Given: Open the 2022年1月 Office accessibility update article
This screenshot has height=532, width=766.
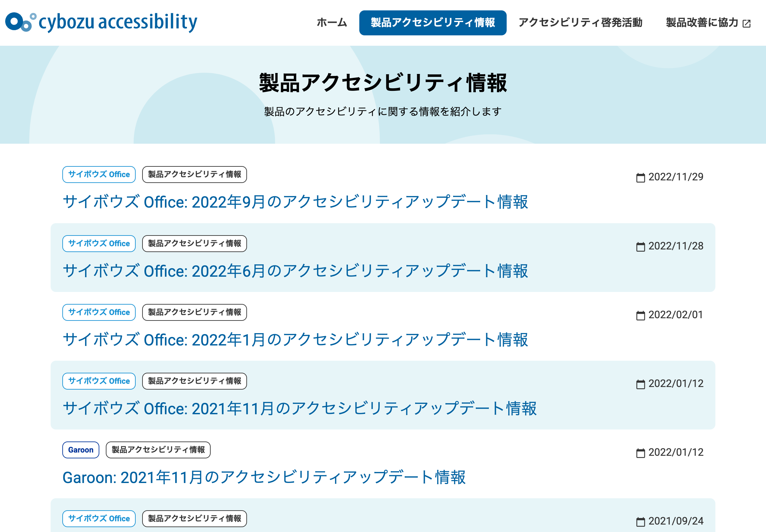Looking at the screenshot, I should coord(295,340).
